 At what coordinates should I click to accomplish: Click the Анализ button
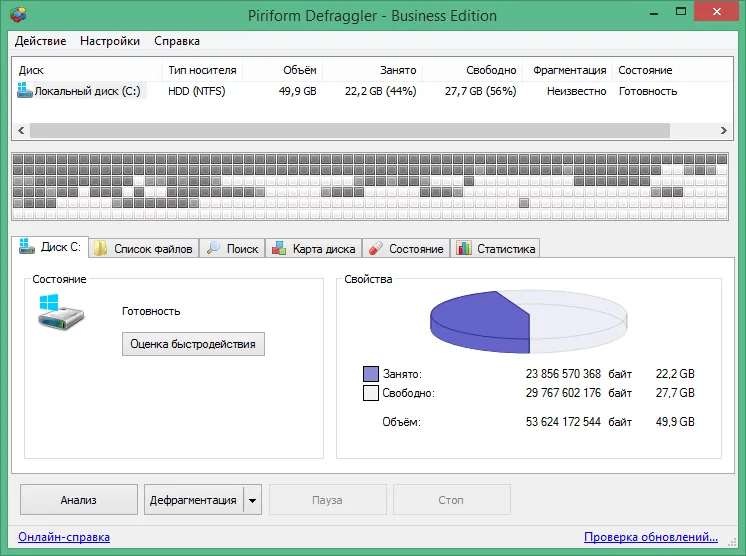79,500
